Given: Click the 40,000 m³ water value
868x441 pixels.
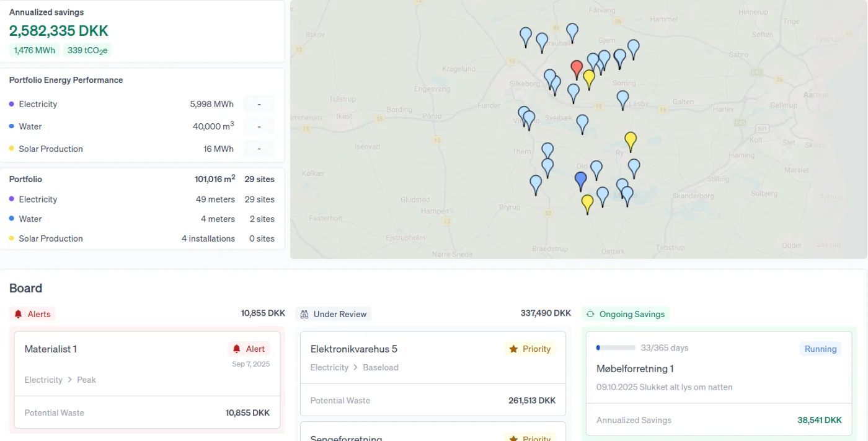Looking at the screenshot, I should coord(213,126).
